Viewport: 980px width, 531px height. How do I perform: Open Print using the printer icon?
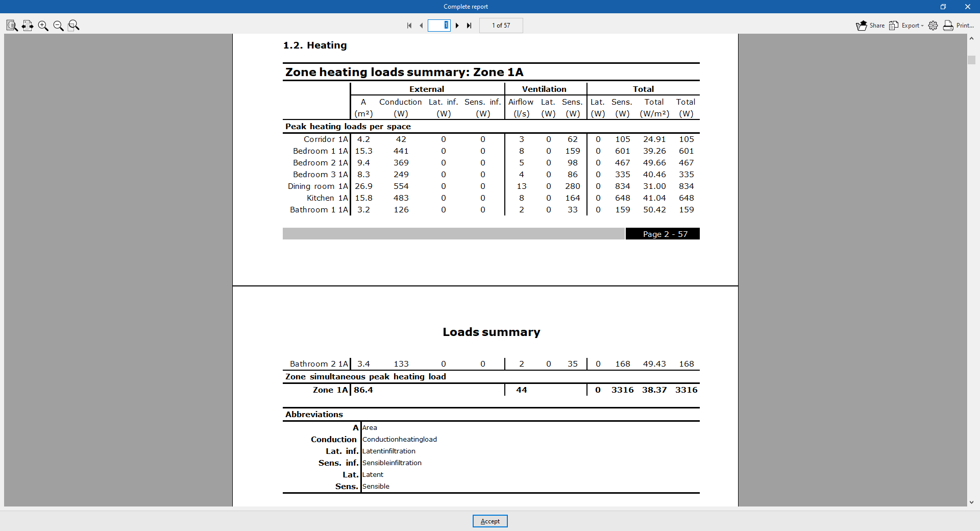coord(947,25)
